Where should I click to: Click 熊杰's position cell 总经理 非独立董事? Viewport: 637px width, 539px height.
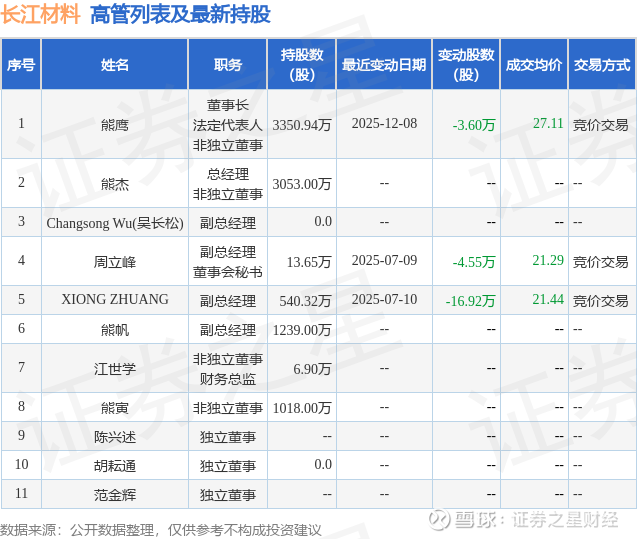pyautogui.click(x=228, y=184)
